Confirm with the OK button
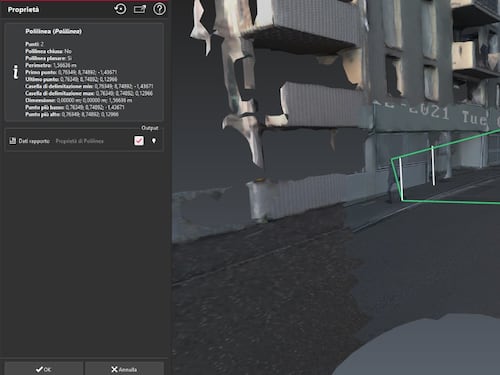 44,369
